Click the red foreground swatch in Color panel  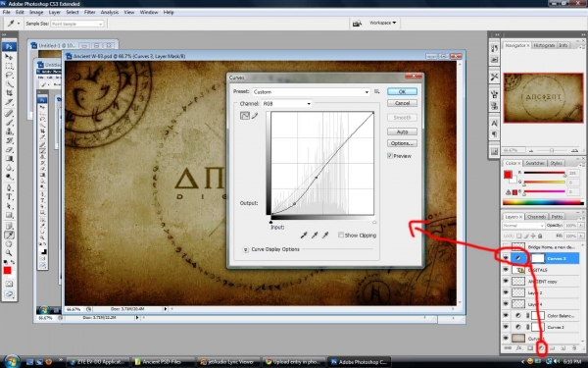[508, 175]
